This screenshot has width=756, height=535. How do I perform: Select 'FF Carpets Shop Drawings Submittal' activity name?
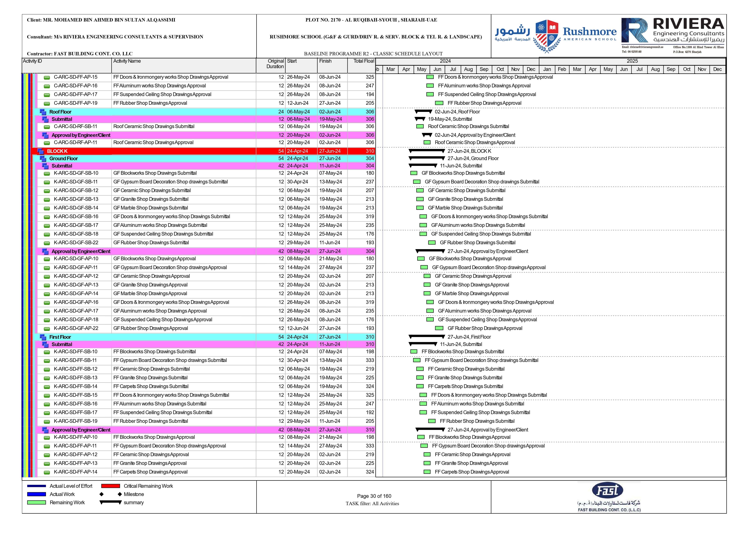[151, 386]
